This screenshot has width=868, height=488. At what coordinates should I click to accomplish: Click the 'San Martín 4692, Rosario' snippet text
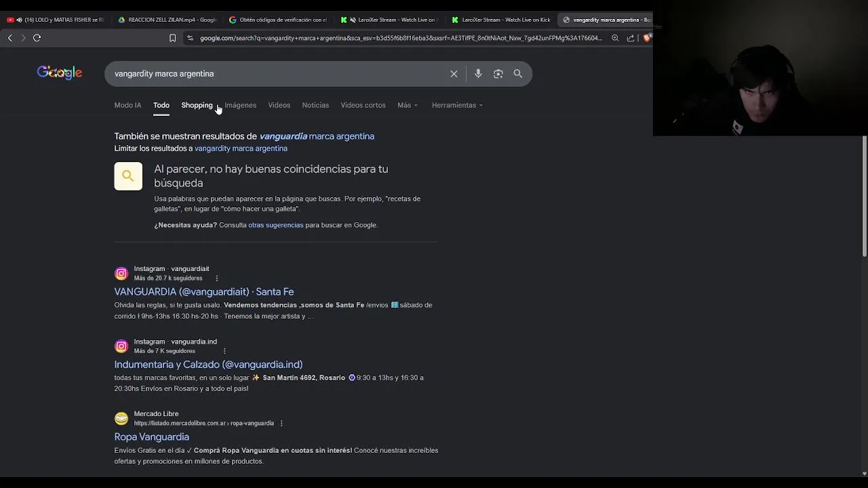304,378
